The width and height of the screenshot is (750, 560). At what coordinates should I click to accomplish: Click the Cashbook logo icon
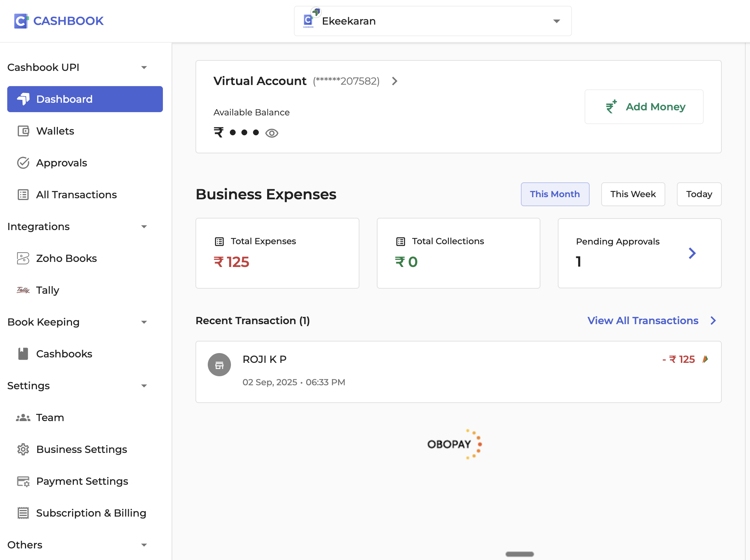pos(21,21)
